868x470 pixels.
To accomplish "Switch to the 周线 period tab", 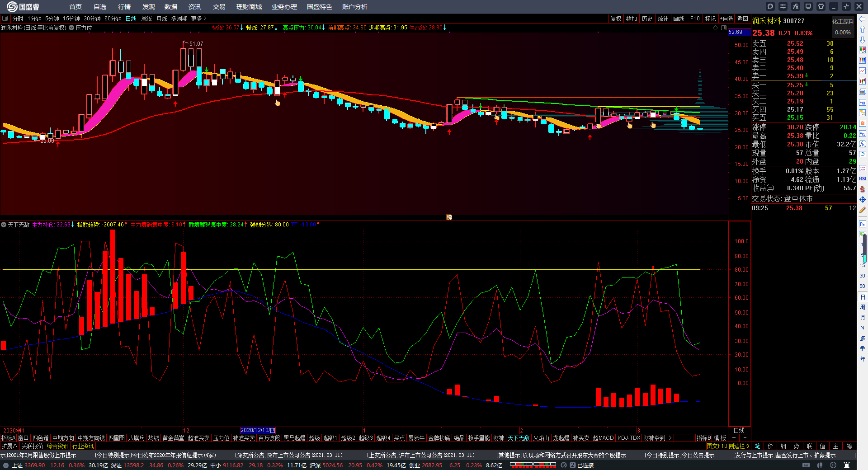I will tap(146, 19).
